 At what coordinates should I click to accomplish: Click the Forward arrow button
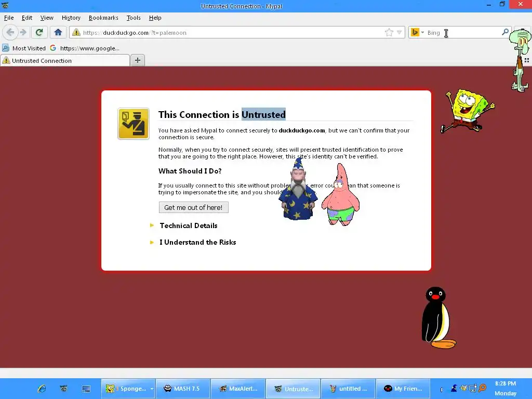pyautogui.click(x=23, y=32)
